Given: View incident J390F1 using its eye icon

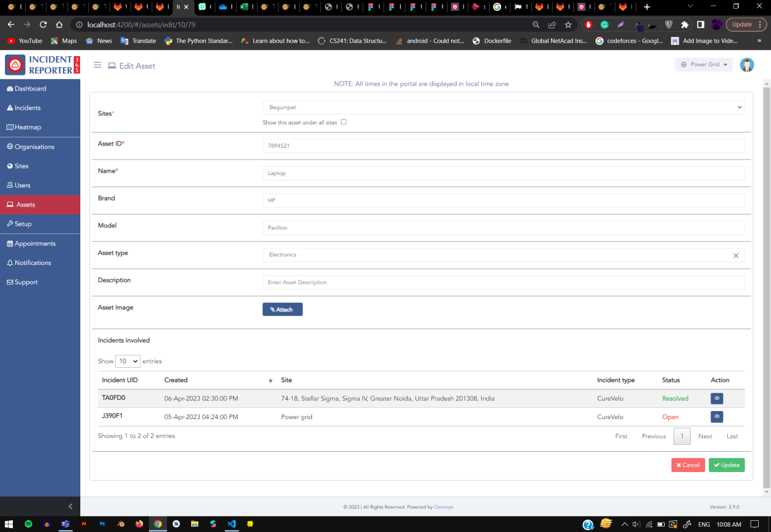Looking at the screenshot, I should [716, 417].
